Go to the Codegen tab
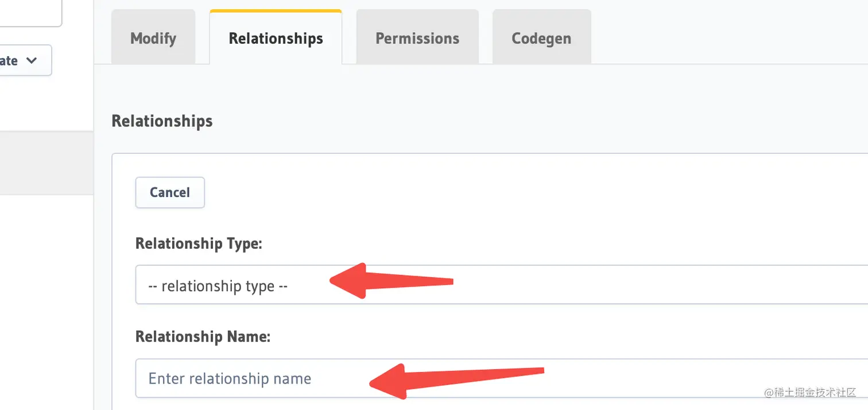The height and width of the screenshot is (410, 868). coord(541,38)
